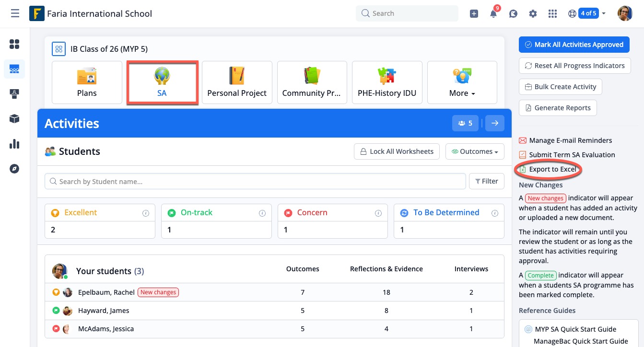Click the plus add icon in header

tap(474, 14)
